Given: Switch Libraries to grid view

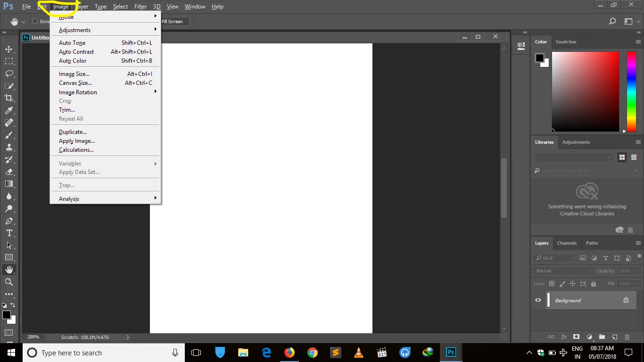Looking at the screenshot, I should pos(622,157).
